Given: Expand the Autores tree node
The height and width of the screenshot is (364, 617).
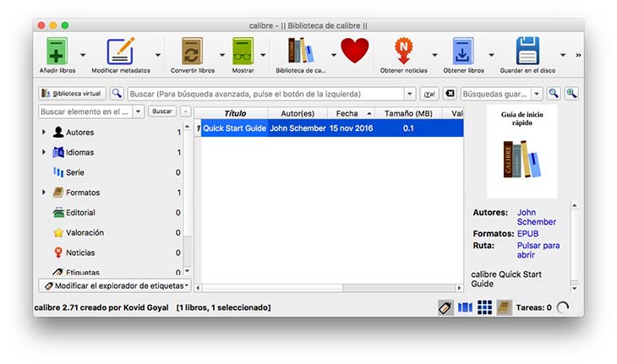Looking at the screenshot, I should [44, 132].
